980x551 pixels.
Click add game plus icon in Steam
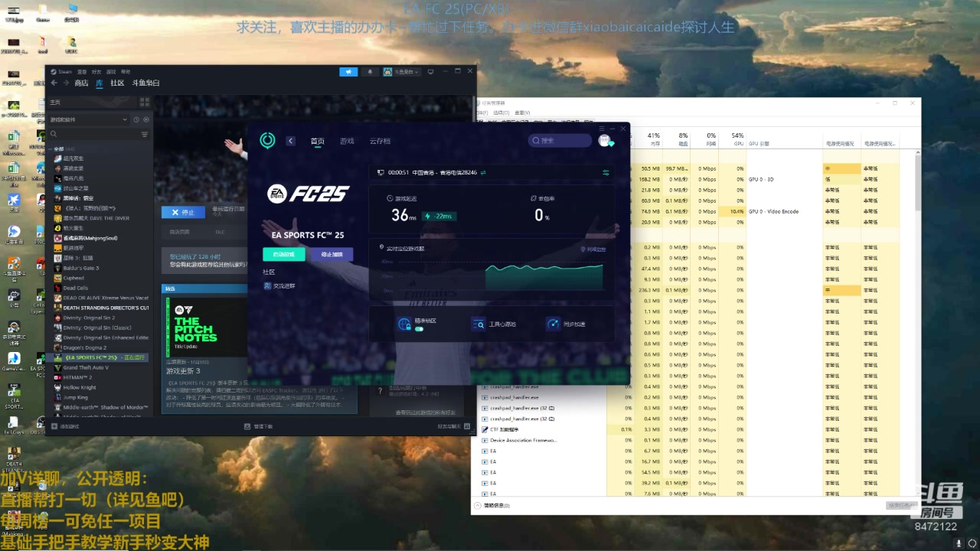tap(54, 426)
